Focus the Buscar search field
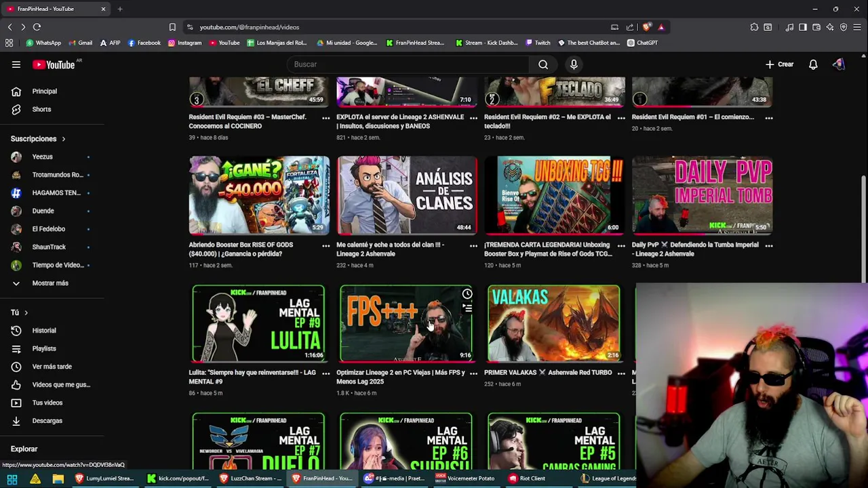The height and width of the screenshot is (488, 868). 408,64
